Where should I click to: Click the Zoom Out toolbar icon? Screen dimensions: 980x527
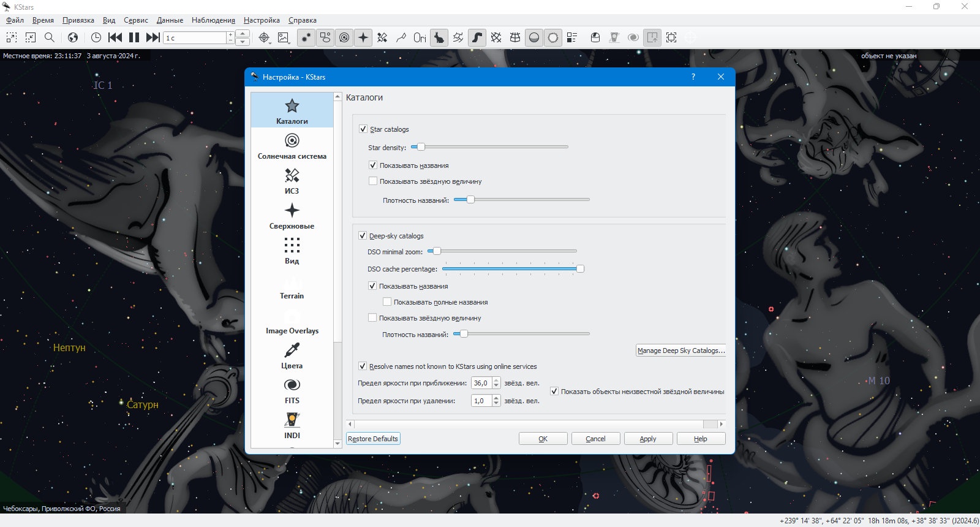coord(31,37)
